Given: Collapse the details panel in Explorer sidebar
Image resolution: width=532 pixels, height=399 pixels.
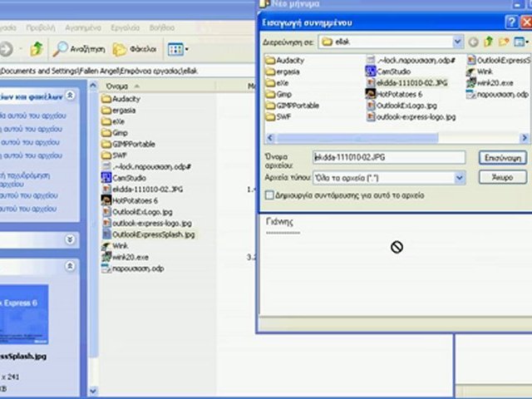Looking at the screenshot, I should (70, 266).
